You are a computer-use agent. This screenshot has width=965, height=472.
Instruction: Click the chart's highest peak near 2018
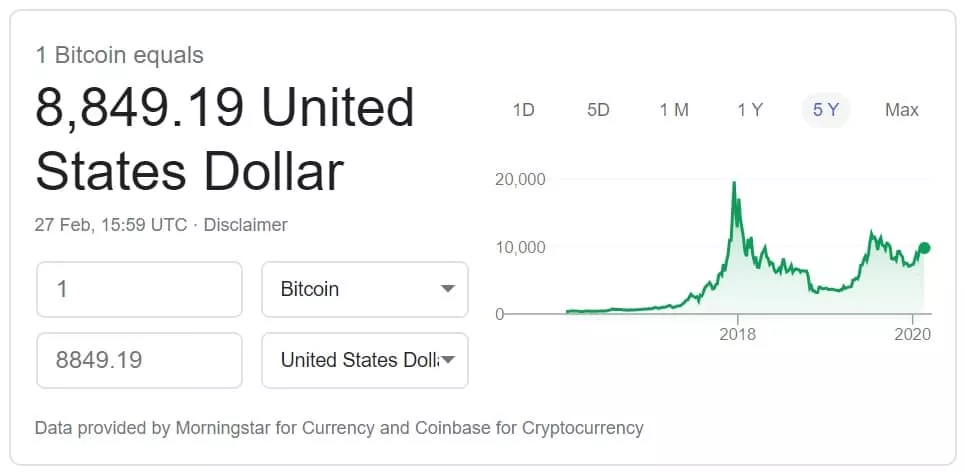tap(735, 184)
